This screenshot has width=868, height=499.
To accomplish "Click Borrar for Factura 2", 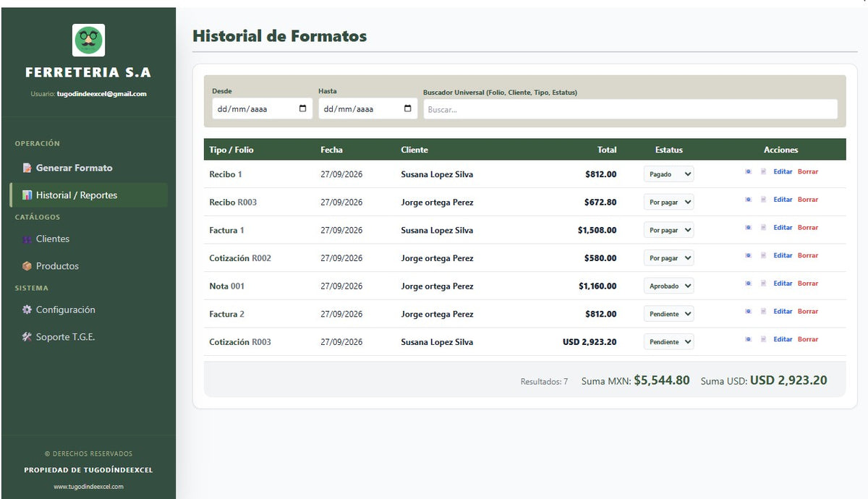I will pos(808,311).
